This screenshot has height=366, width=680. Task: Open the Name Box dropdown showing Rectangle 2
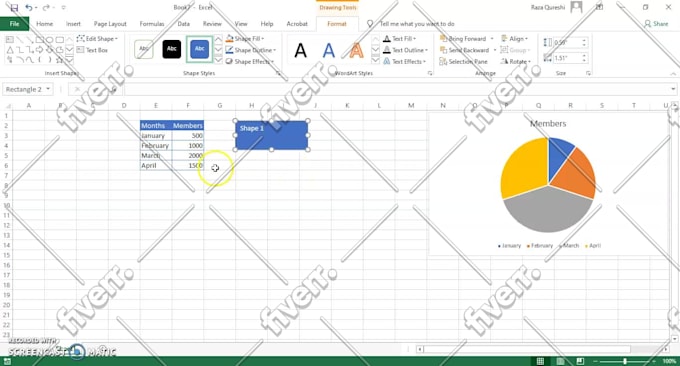(x=48, y=89)
